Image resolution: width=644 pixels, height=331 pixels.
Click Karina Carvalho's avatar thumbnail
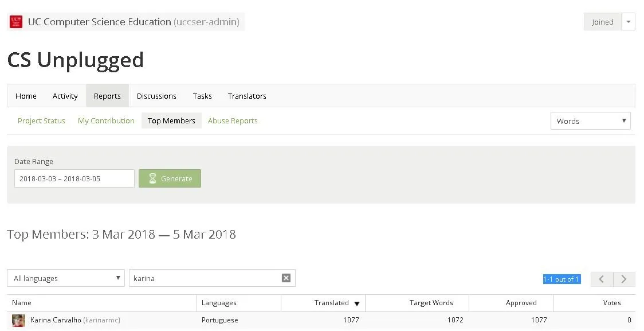tap(18, 320)
